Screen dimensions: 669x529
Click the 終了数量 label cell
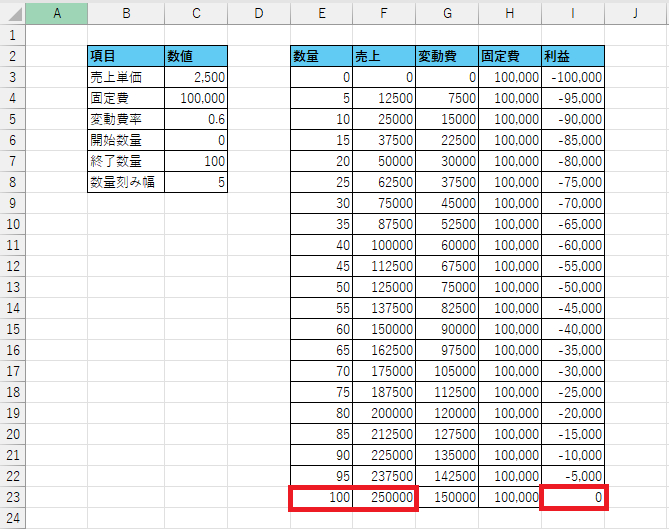point(126,161)
